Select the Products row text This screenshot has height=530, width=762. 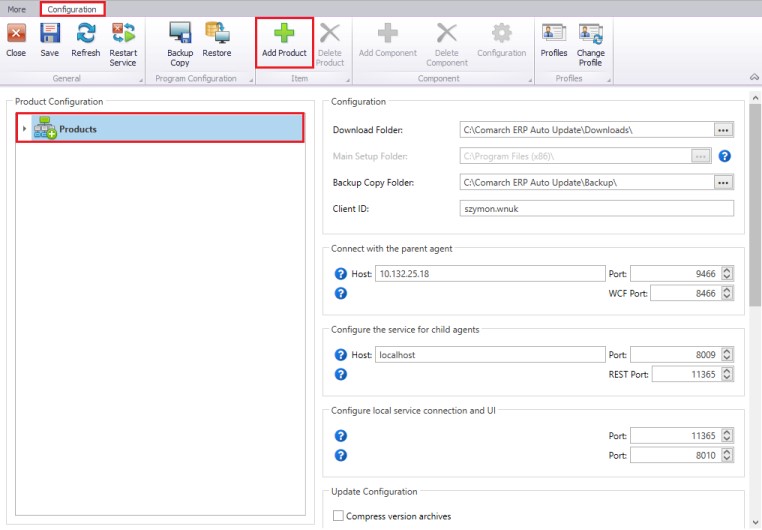78,129
